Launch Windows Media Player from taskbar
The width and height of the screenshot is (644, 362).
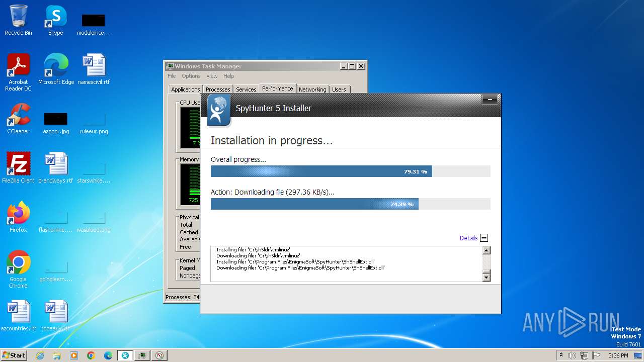coord(74,355)
